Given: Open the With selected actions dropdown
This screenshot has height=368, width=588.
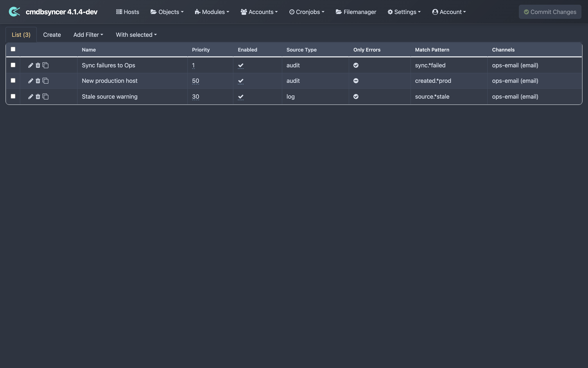Looking at the screenshot, I should [x=136, y=35].
